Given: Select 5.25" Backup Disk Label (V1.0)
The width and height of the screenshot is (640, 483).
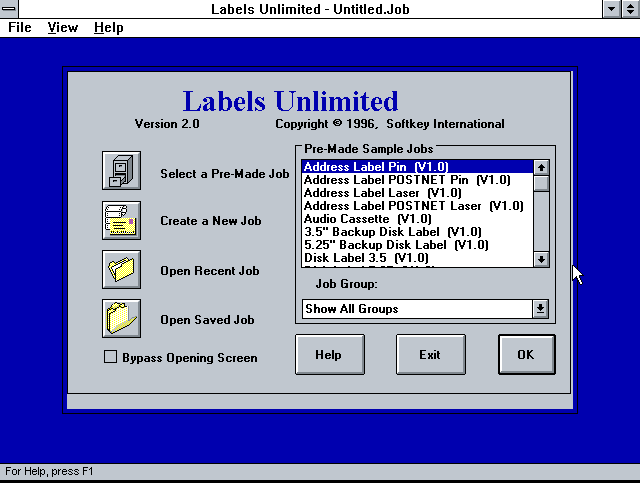Looking at the screenshot, I should click(x=417, y=245).
